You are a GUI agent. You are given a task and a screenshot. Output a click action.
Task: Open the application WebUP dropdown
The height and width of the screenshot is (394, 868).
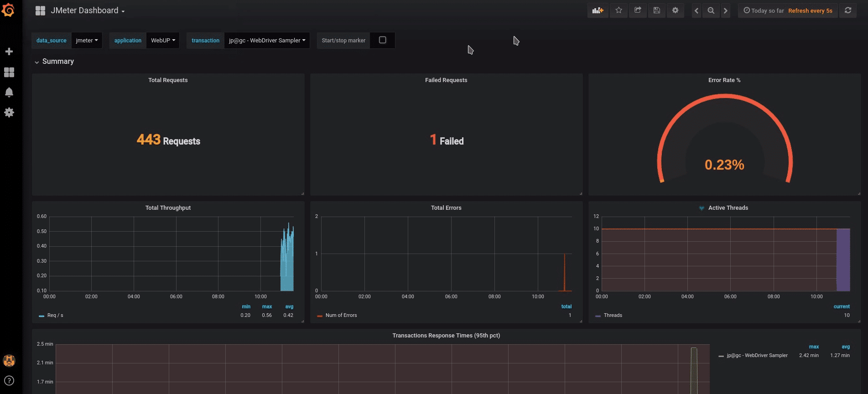(163, 40)
